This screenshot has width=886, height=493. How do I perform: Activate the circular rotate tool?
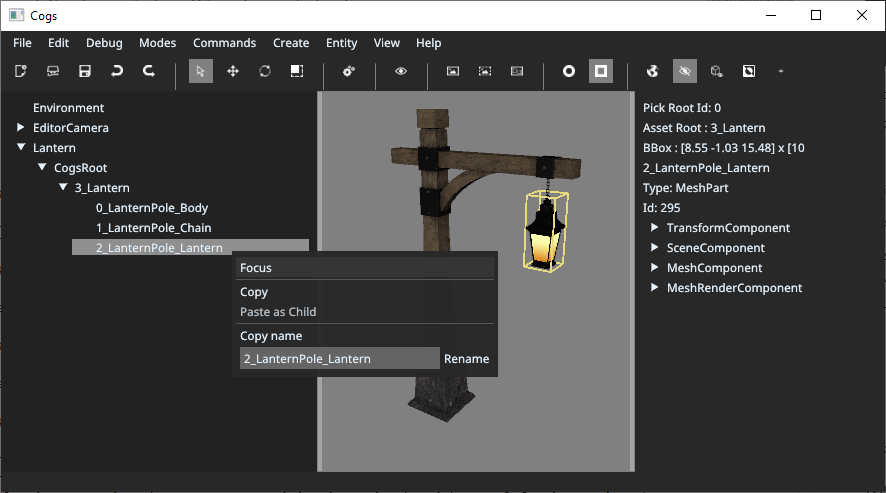point(264,71)
